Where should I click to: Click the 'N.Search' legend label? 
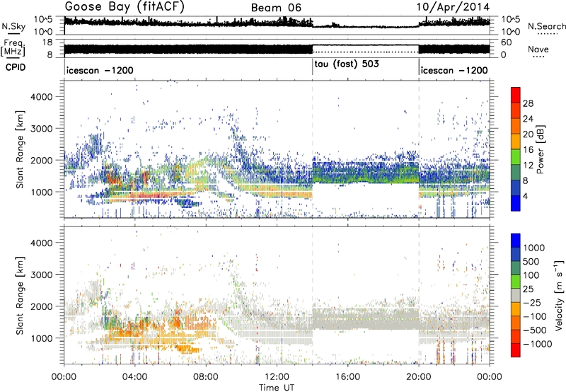[546, 26]
